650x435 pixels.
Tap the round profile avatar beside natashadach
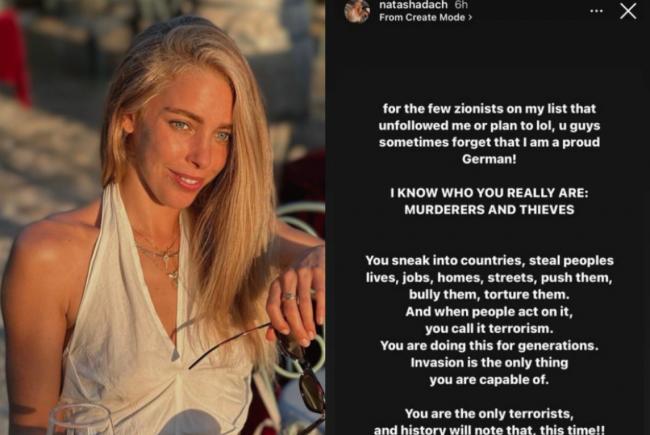(x=357, y=11)
